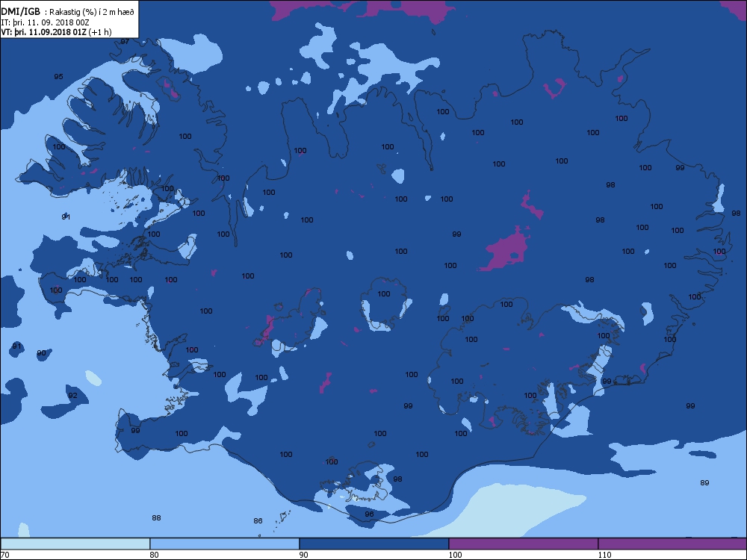Click the '97' humidity value on map
The height and width of the screenshot is (560, 747).
(x=125, y=41)
